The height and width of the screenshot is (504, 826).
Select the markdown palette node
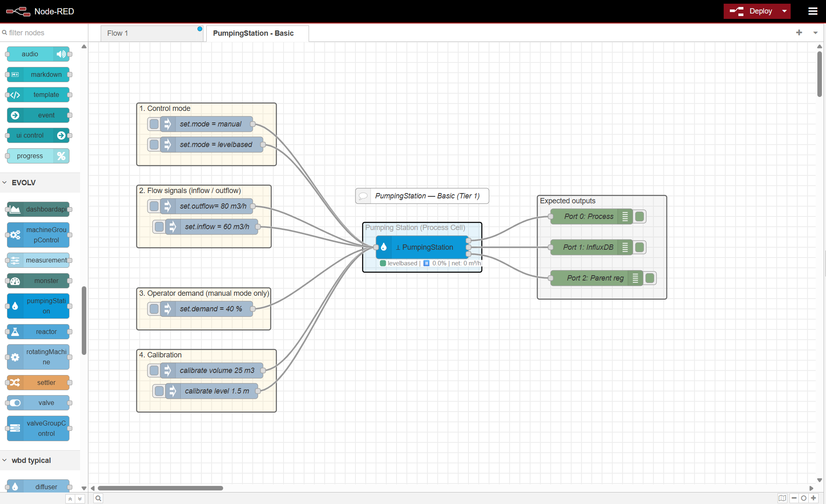[x=38, y=74]
